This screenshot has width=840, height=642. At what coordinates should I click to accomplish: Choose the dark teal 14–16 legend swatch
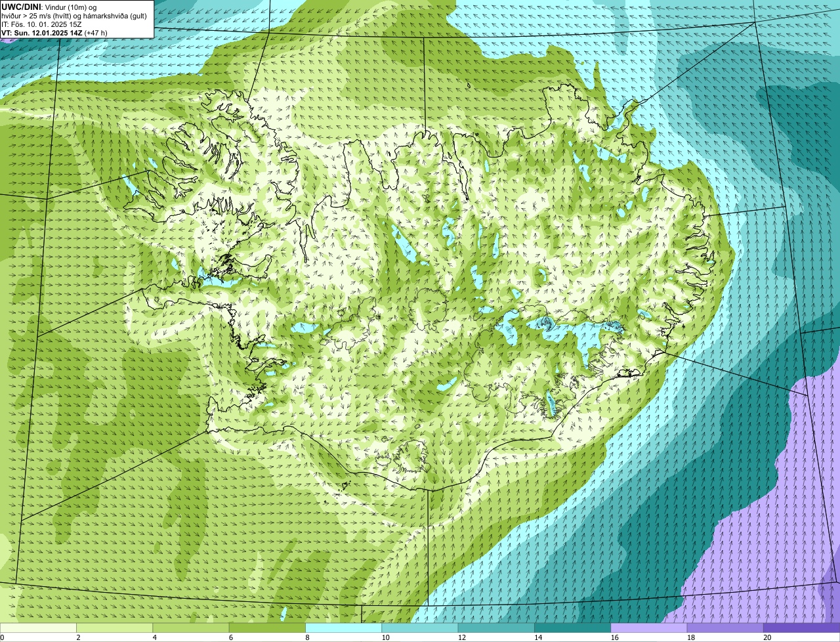[572, 628]
